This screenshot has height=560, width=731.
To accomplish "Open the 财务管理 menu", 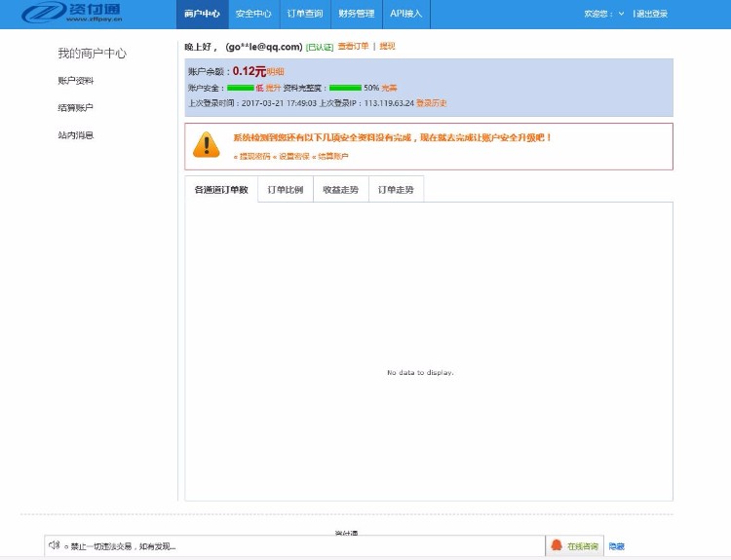I will point(357,14).
